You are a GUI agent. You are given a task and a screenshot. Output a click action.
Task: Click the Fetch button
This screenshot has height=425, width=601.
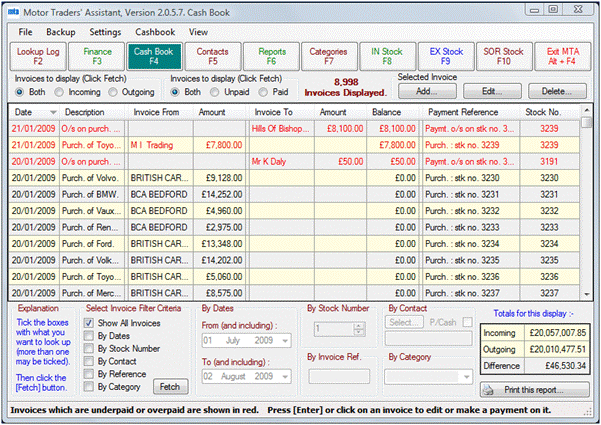coord(169,386)
